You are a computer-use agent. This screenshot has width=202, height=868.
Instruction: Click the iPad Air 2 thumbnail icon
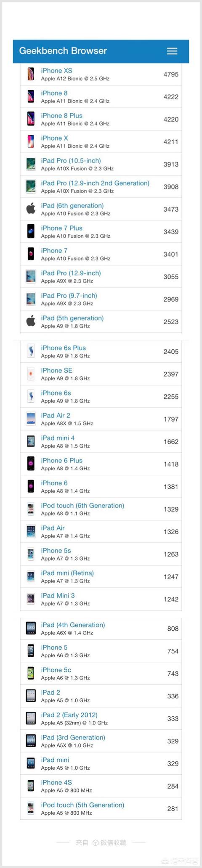31,419
